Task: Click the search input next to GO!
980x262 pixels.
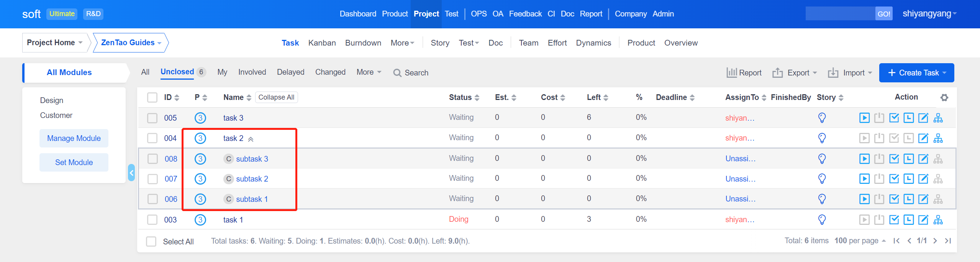Action: tap(840, 14)
